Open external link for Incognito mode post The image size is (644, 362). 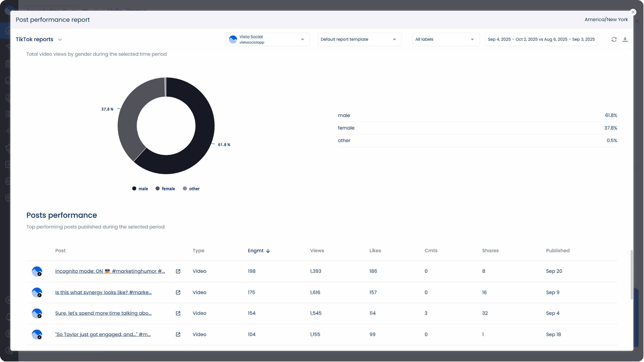click(178, 271)
